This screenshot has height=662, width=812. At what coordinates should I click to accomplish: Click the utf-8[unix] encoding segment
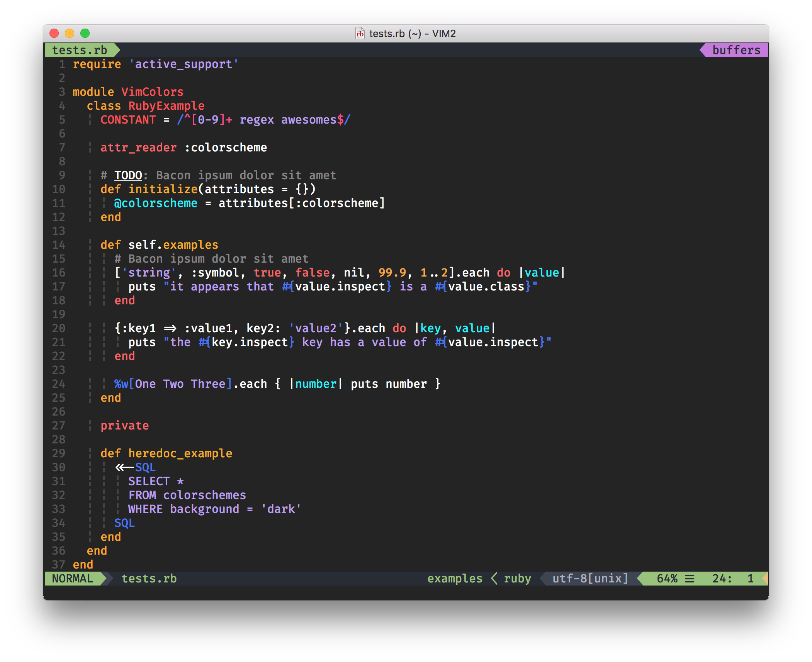pos(590,579)
